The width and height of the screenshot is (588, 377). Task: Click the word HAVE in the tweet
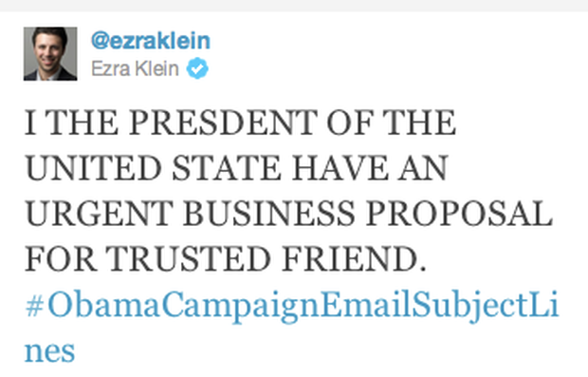(x=340, y=168)
